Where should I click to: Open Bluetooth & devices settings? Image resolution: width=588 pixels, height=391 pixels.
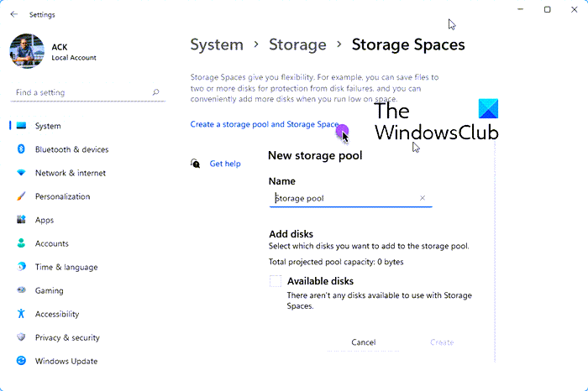point(71,149)
